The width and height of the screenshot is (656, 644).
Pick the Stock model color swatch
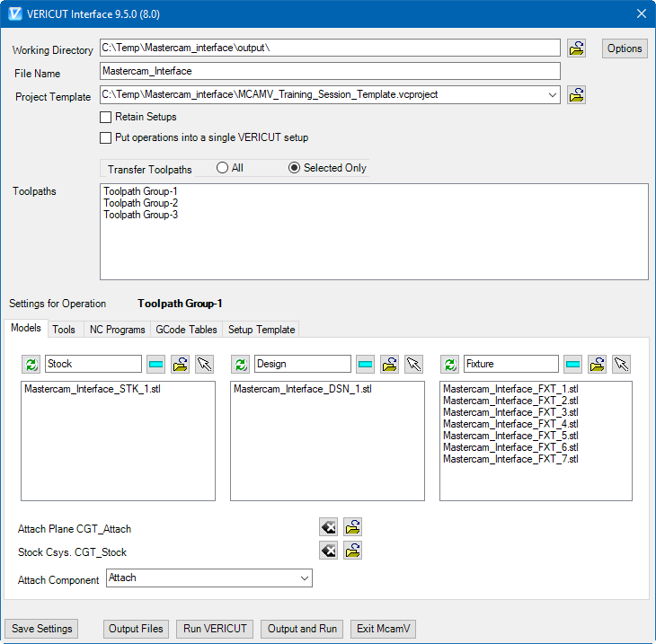(156, 365)
